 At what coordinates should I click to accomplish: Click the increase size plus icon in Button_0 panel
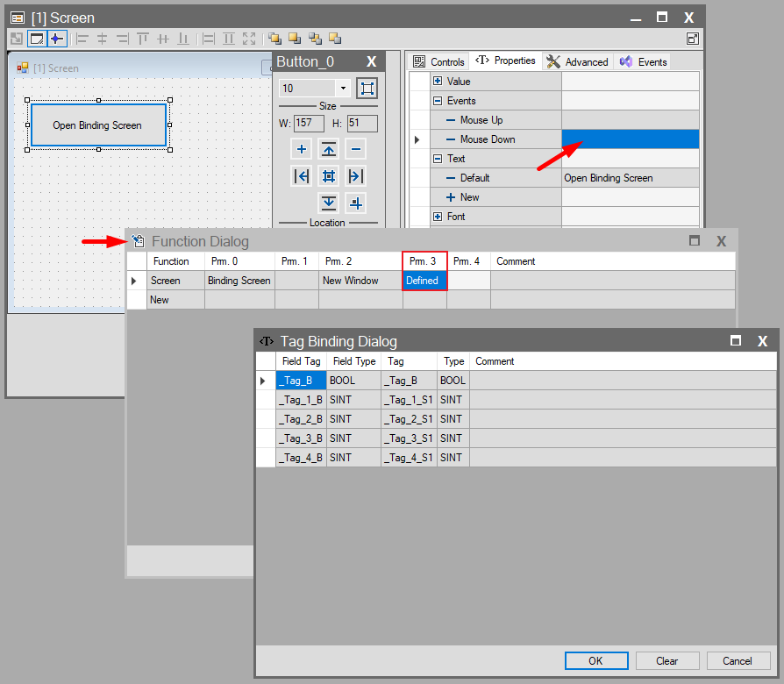[301, 149]
